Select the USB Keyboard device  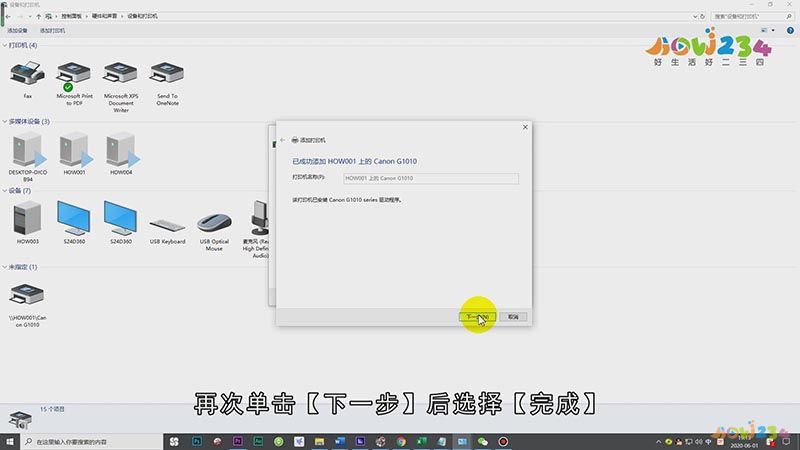click(x=167, y=230)
